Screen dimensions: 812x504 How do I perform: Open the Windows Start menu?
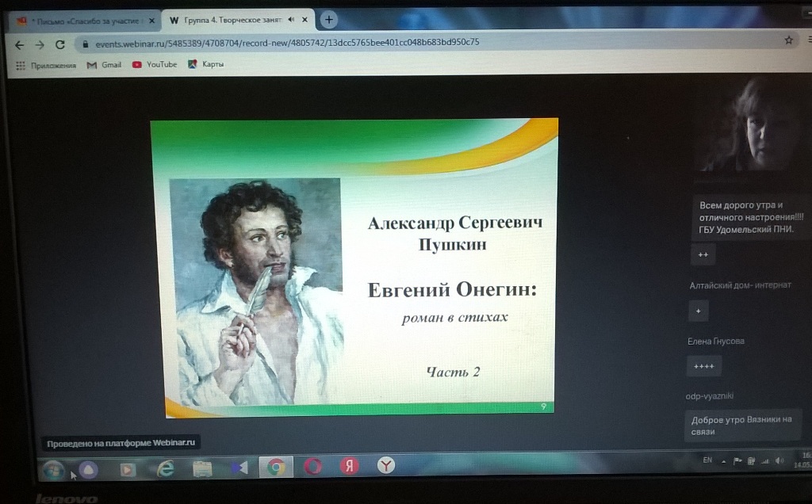[53, 470]
